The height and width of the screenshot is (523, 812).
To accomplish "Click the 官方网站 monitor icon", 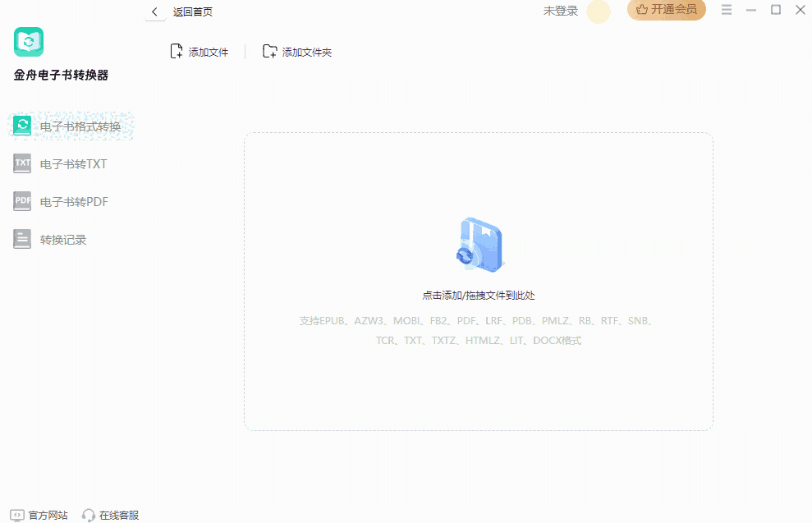I will pyautogui.click(x=16, y=515).
